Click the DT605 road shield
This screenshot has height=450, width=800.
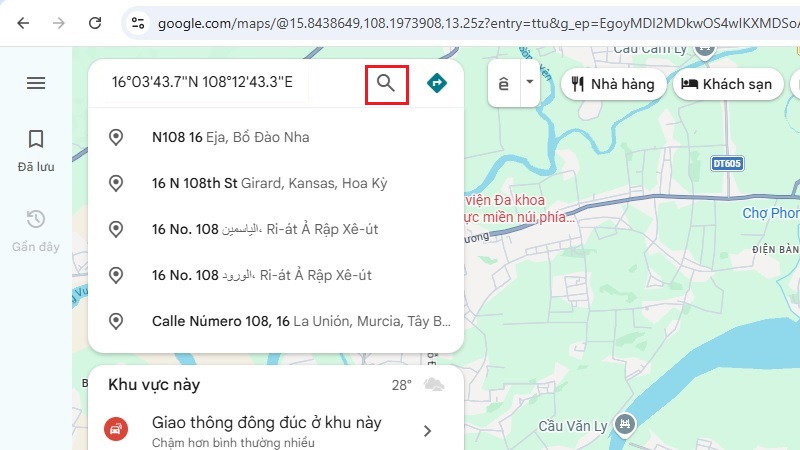click(x=727, y=163)
